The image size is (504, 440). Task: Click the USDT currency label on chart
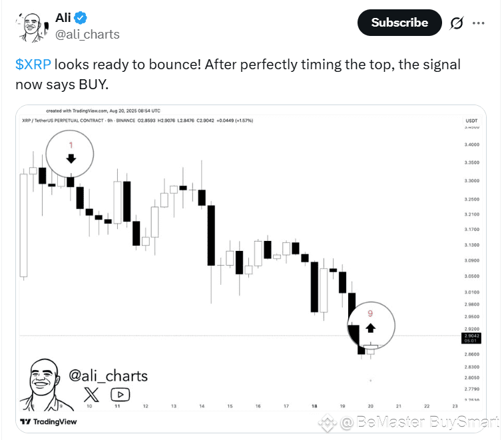(471, 121)
